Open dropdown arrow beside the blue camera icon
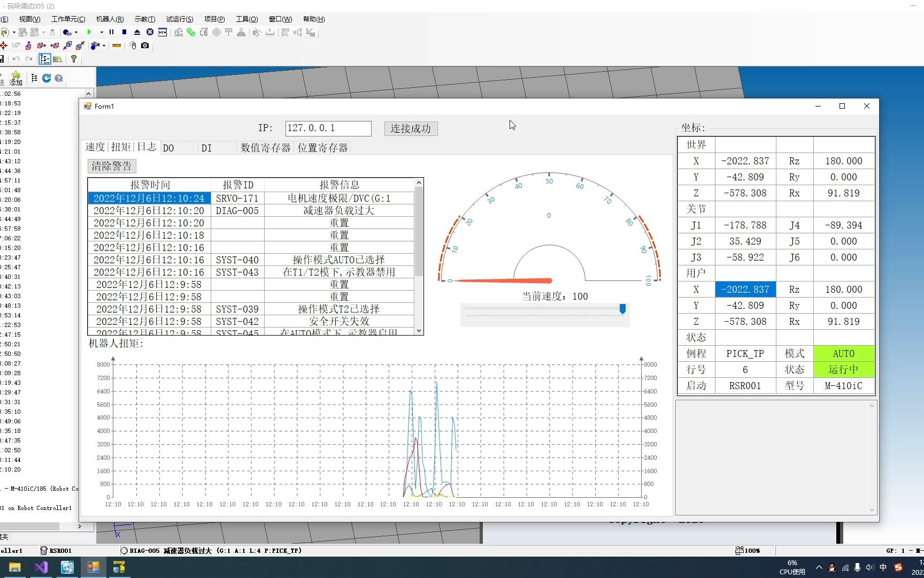 click(x=104, y=45)
